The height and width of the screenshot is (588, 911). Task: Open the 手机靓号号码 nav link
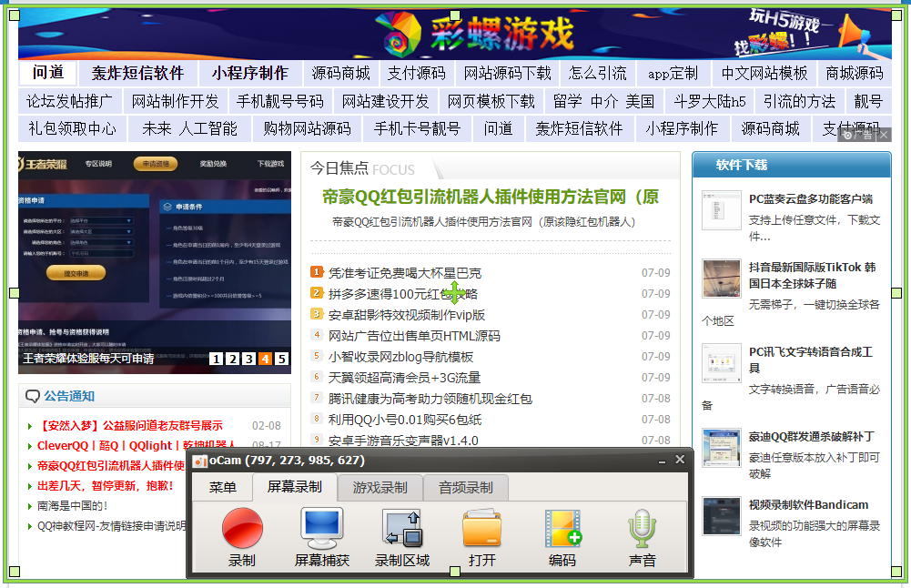click(280, 102)
